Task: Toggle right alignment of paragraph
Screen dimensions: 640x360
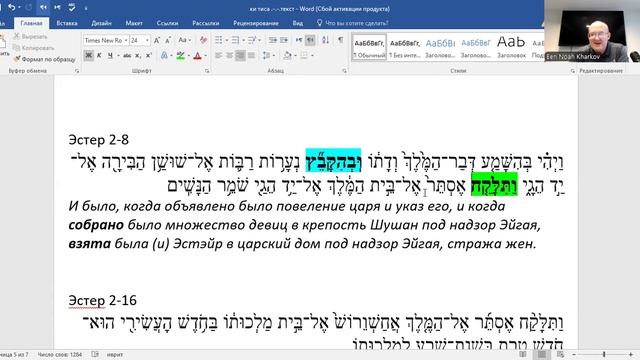Action: (x=240, y=55)
